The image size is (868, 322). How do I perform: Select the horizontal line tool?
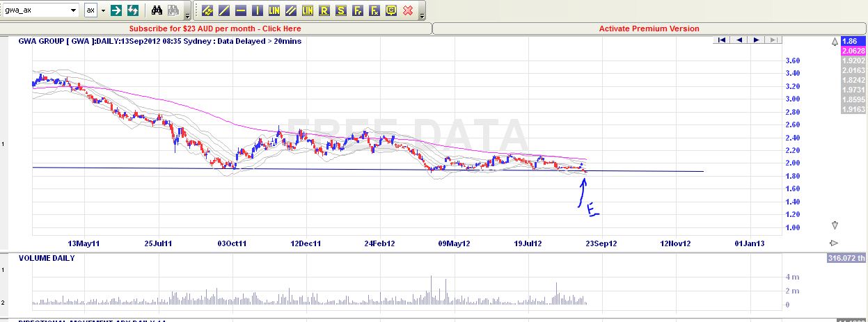tap(241, 10)
